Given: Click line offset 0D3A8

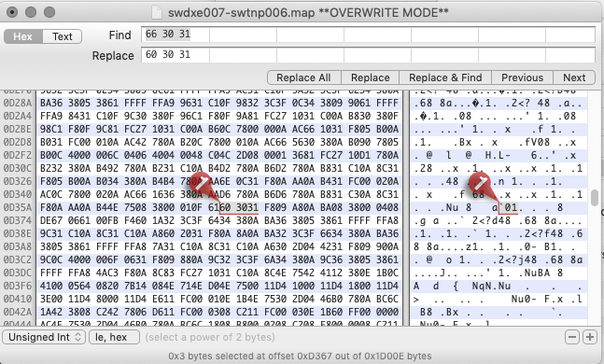Looking at the screenshot, I should [x=18, y=247].
